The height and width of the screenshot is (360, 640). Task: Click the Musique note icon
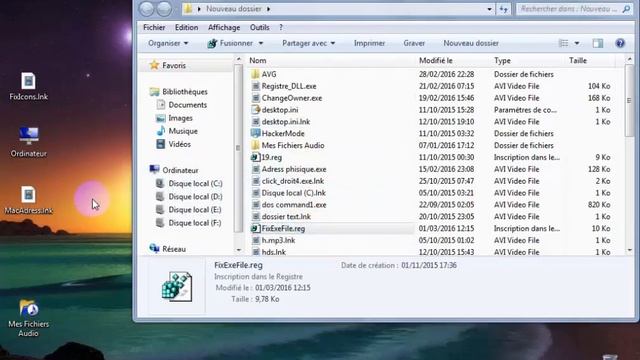tap(161, 131)
